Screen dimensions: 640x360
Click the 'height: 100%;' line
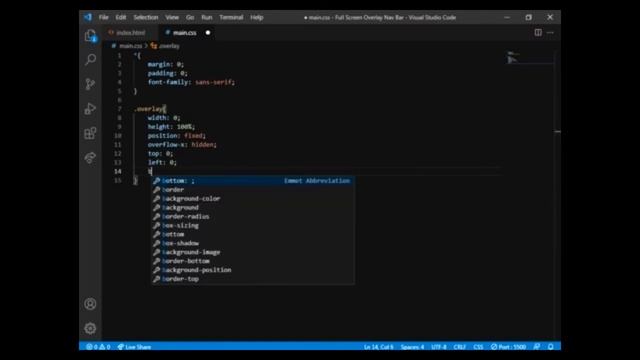(x=171, y=127)
